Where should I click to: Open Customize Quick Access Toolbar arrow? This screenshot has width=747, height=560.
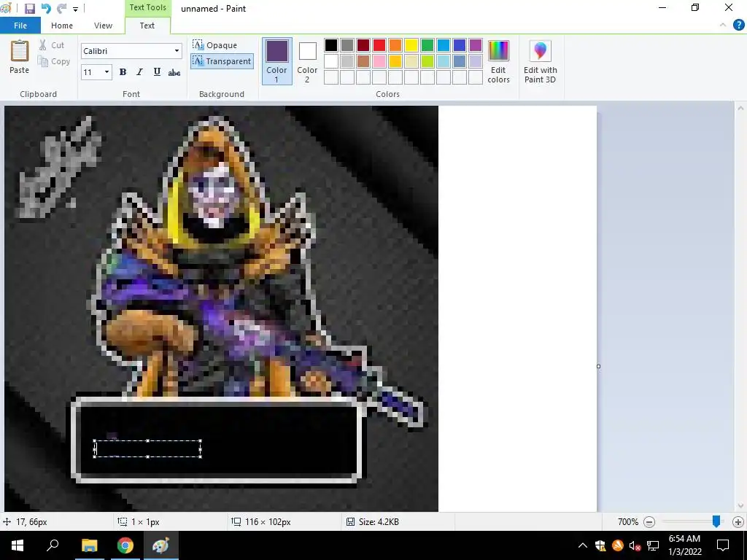tap(75, 9)
